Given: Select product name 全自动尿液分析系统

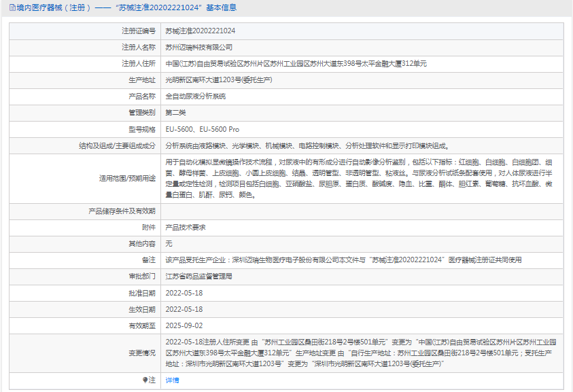Looking at the screenshot, I should click(x=196, y=96).
